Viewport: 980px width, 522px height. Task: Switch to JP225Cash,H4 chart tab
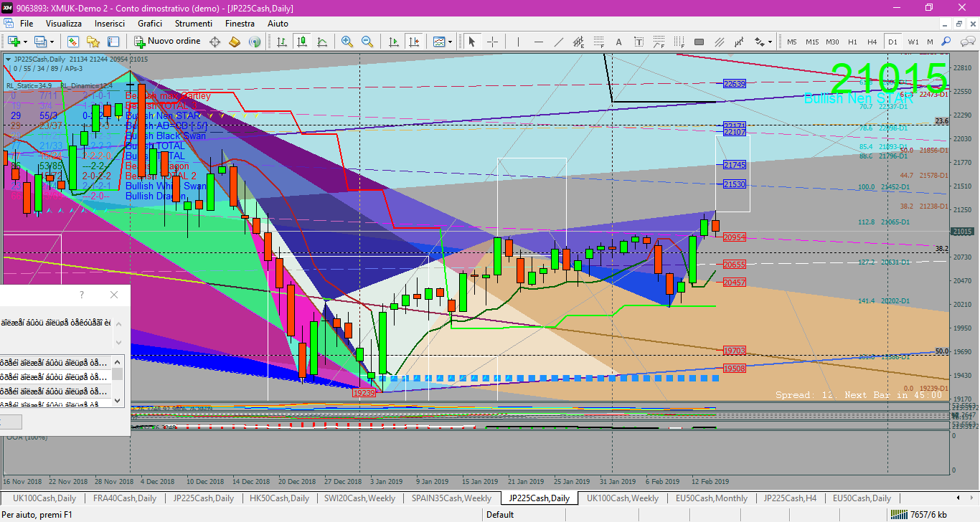789,498
